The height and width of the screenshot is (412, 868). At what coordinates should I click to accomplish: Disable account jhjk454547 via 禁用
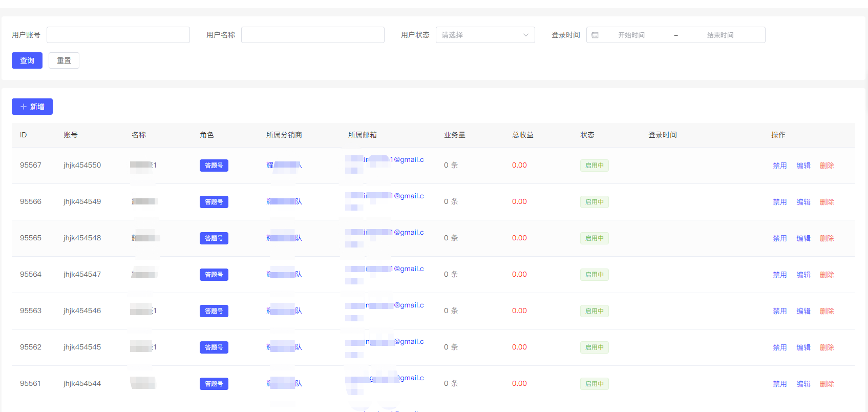pos(779,275)
